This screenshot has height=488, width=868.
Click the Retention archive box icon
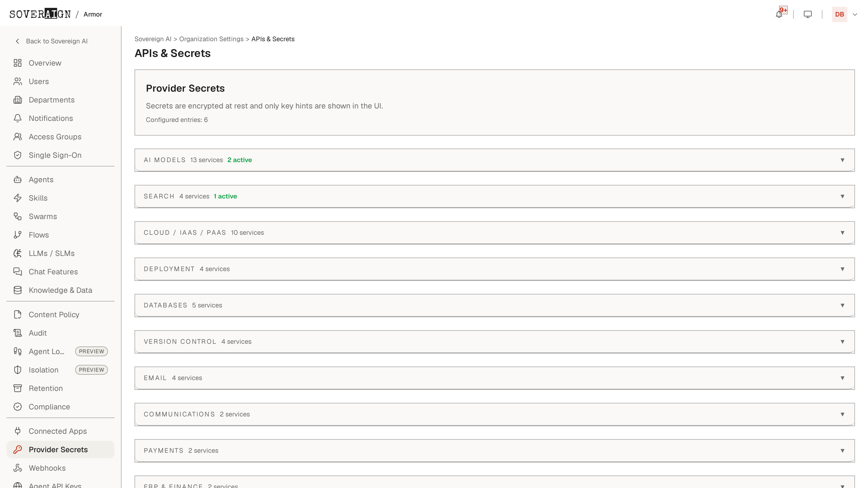pyautogui.click(x=18, y=388)
